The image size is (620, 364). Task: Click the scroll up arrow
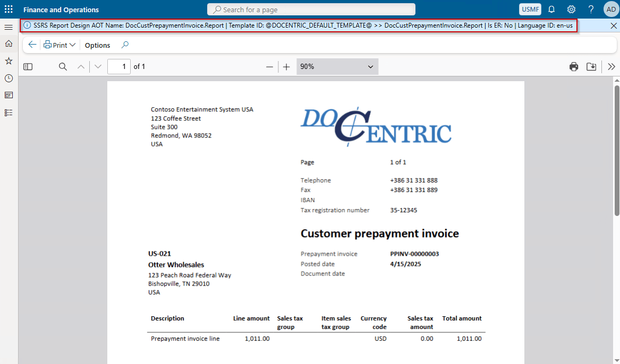click(617, 80)
